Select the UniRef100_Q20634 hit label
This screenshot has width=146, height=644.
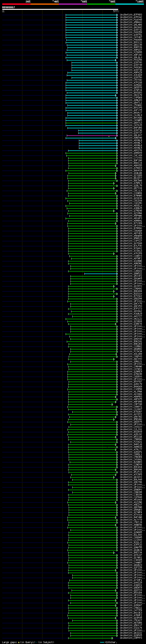tap(131, 198)
